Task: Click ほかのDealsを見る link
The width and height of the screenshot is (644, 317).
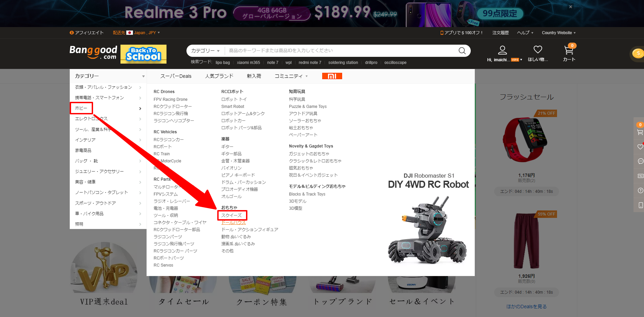Action: click(x=527, y=307)
